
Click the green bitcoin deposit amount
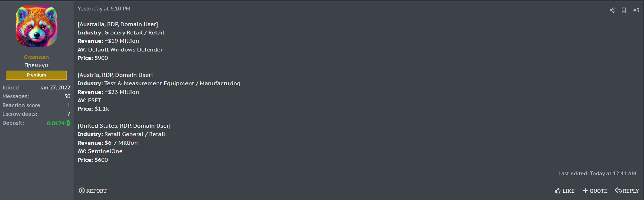tap(59, 123)
